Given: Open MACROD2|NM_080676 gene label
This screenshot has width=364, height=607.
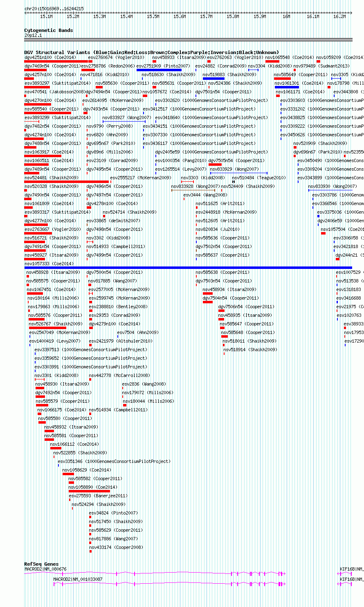Looking at the screenshot, I should tap(45, 569).
